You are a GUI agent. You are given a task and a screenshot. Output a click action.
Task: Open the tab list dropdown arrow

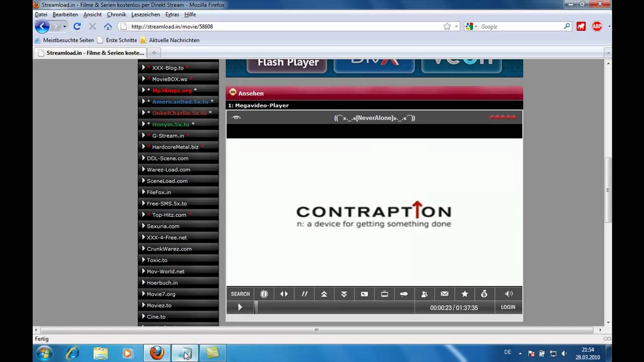[608, 53]
